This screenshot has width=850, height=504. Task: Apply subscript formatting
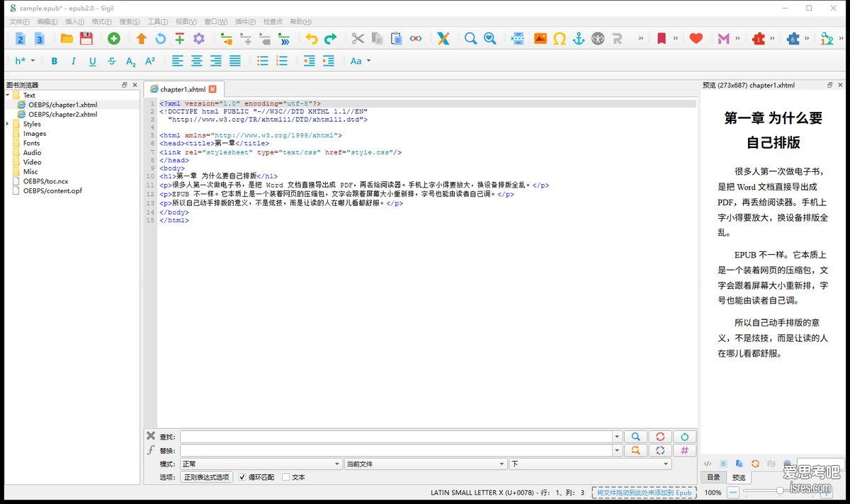[x=131, y=62]
